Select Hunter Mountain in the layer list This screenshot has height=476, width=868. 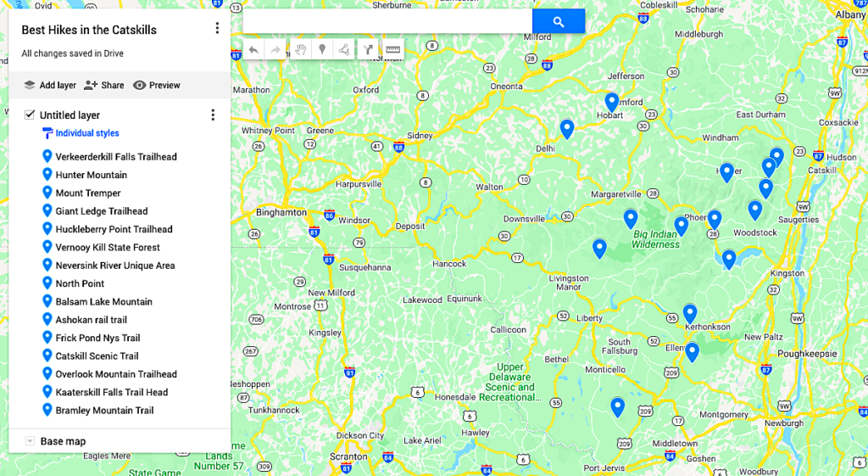pyautogui.click(x=92, y=175)
